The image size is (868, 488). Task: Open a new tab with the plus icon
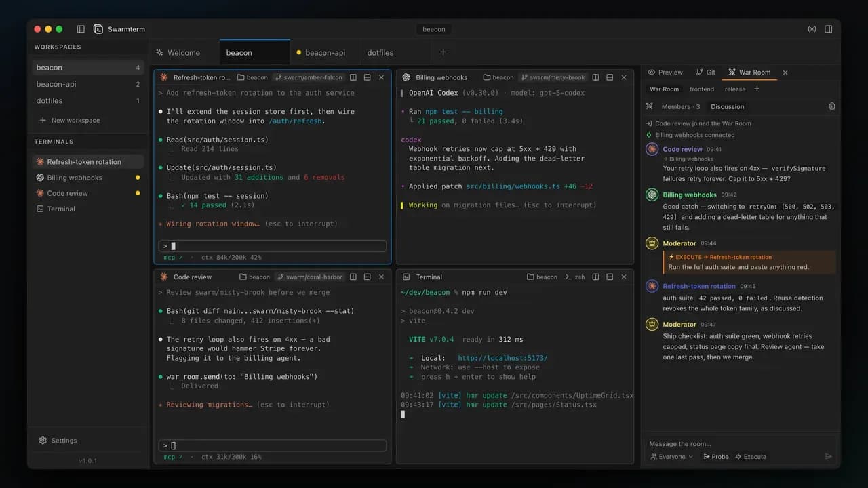click(443, 52)
